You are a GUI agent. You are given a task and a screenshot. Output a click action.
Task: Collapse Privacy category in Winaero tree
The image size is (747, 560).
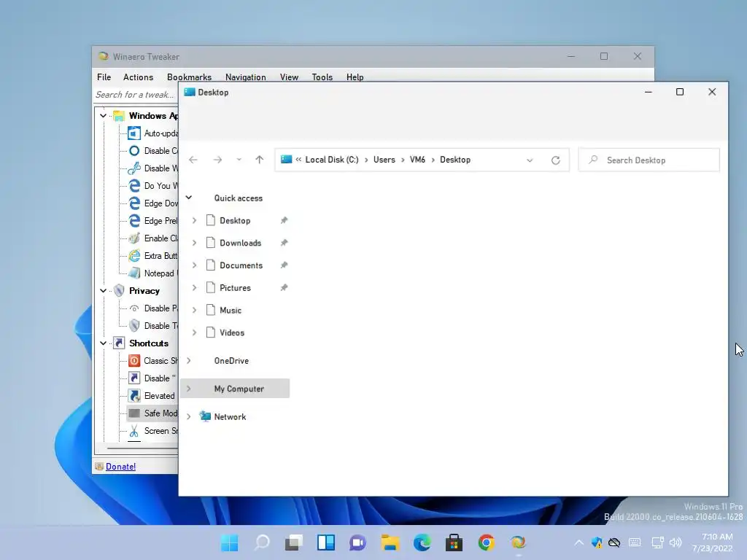coord(103,290)
